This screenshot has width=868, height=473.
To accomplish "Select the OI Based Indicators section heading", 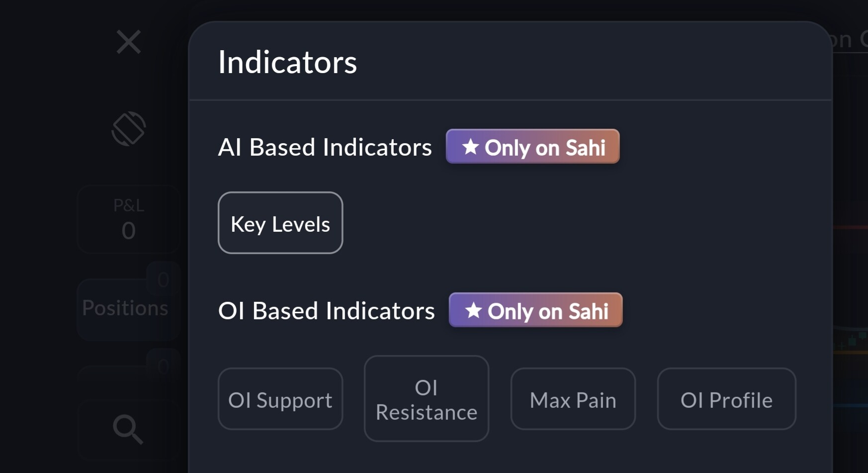I will [327, 311].
